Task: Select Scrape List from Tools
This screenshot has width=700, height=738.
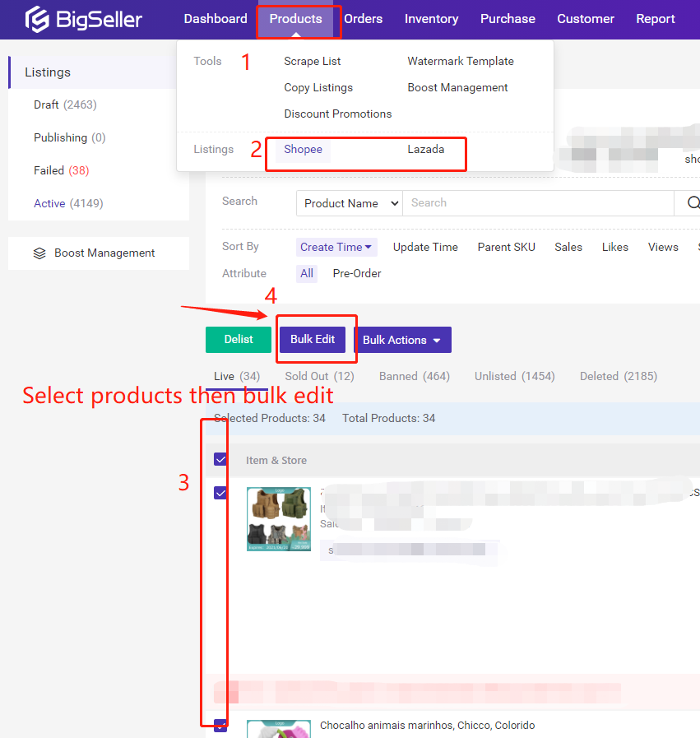Action: (x=313, y=61)
